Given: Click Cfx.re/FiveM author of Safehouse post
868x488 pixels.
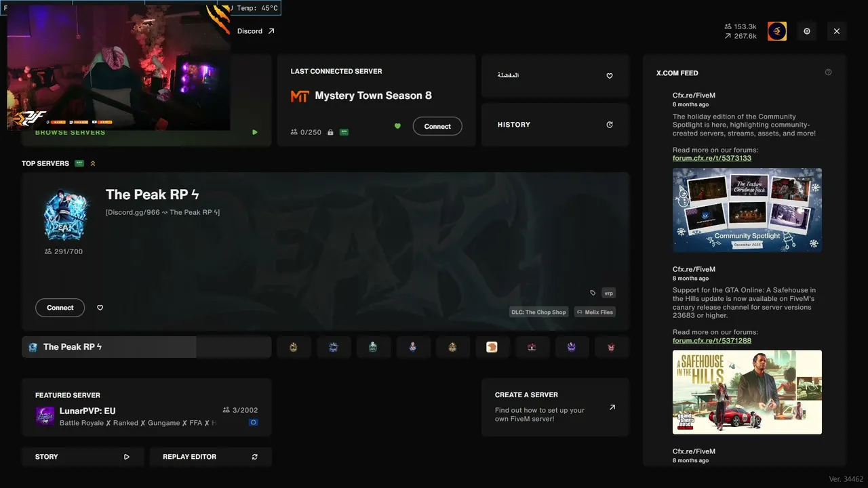Looking at the screenshot, I should 694,269.
